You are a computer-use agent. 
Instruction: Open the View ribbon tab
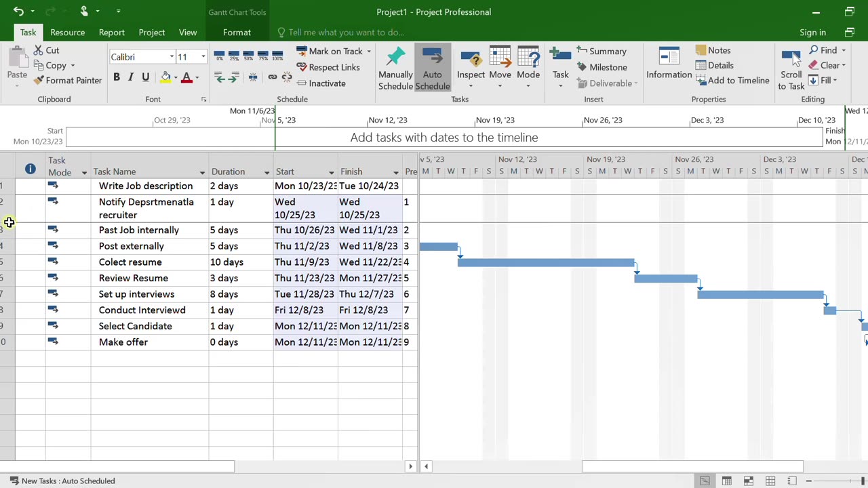click(x=188, y=33)
